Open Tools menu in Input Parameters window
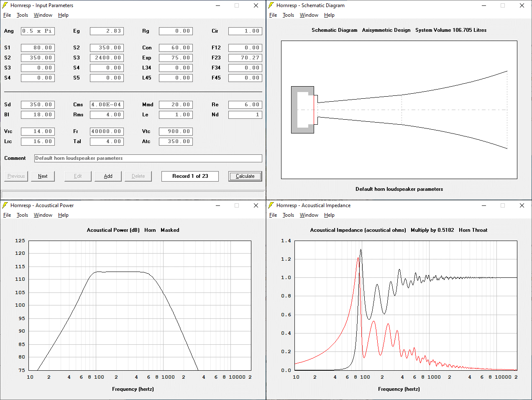The image size is (532, 400). point(22,15)
